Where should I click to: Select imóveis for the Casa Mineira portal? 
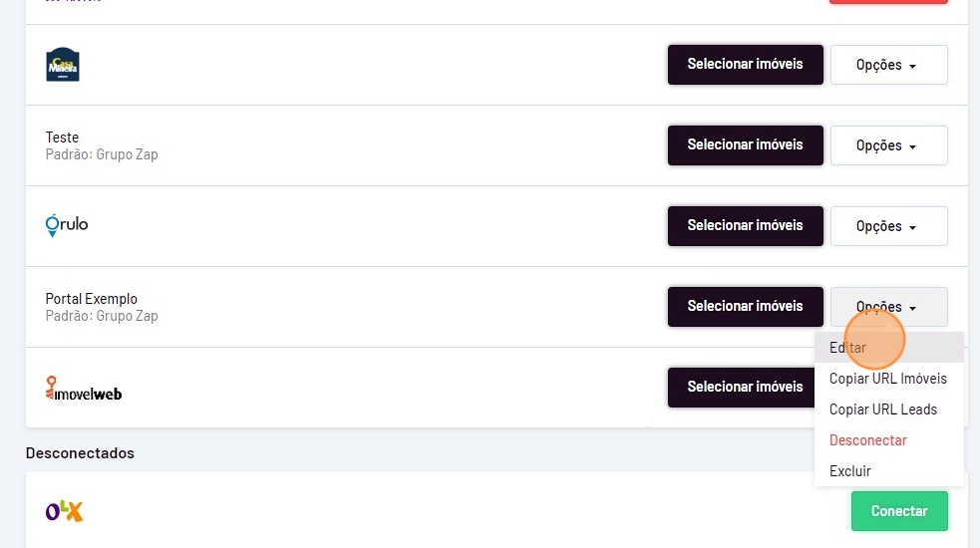(745, 65)
